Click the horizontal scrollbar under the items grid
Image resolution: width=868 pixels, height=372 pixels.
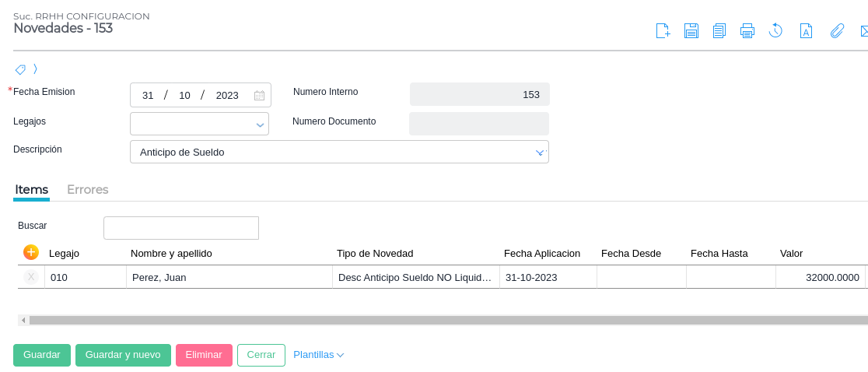click(x=443, y=320)
